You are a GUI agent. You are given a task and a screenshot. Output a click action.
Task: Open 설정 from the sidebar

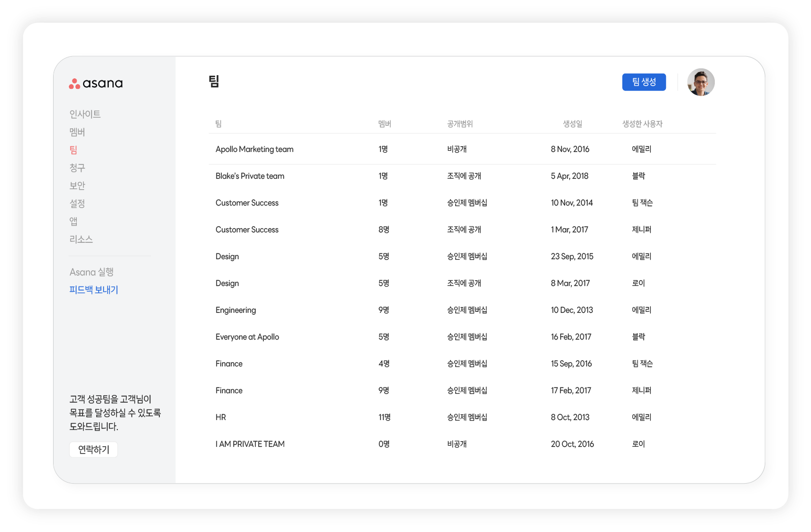tap(77, 203)
